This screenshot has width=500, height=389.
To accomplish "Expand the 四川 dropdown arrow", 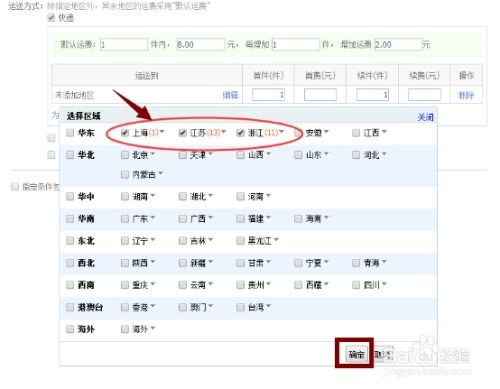I will tap(384, 284).
